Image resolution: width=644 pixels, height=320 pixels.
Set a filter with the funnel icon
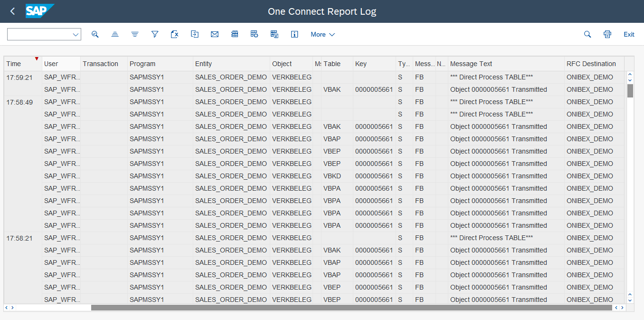click(x=155, y=34)
